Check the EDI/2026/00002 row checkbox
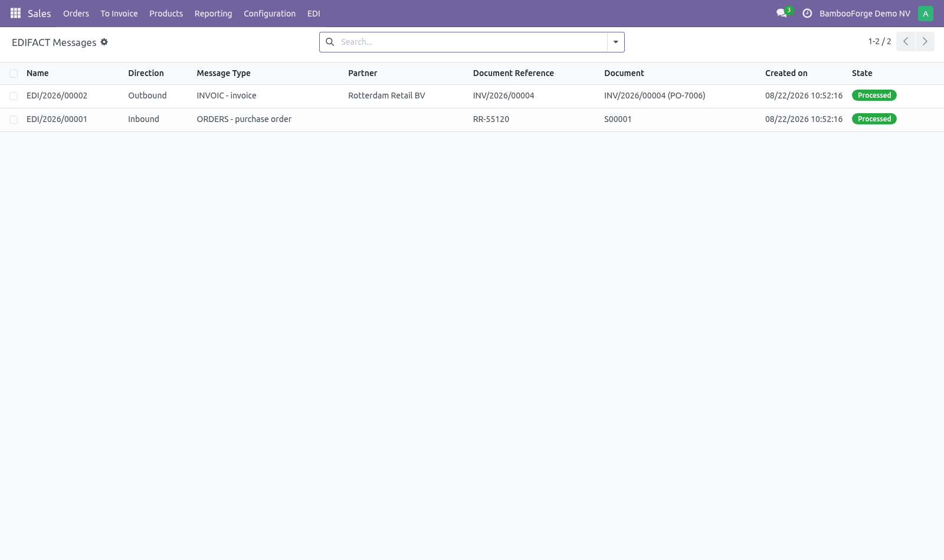This screenshot has height=560, width=944. (14, 95)
